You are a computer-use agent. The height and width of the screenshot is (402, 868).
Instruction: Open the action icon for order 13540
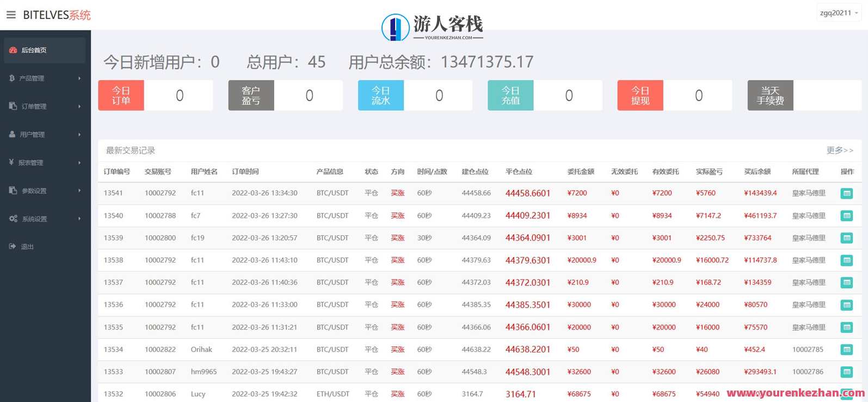tap(847, 216)
